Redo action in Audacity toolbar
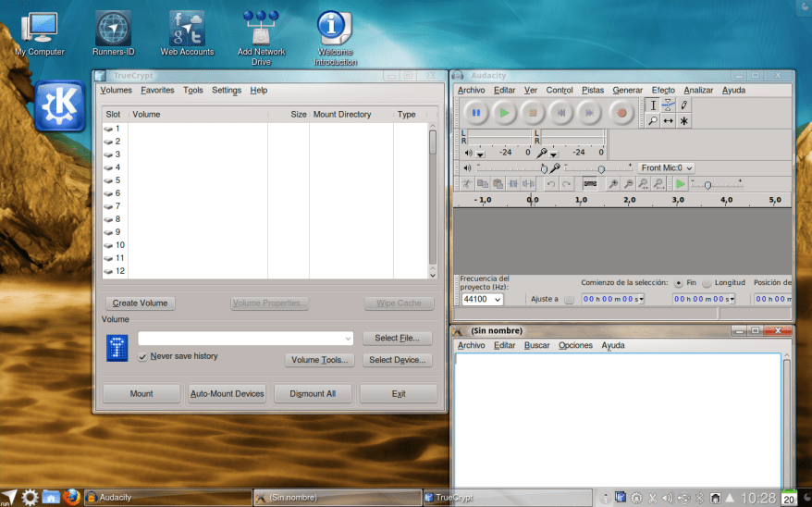 click(x=567, y=184)
